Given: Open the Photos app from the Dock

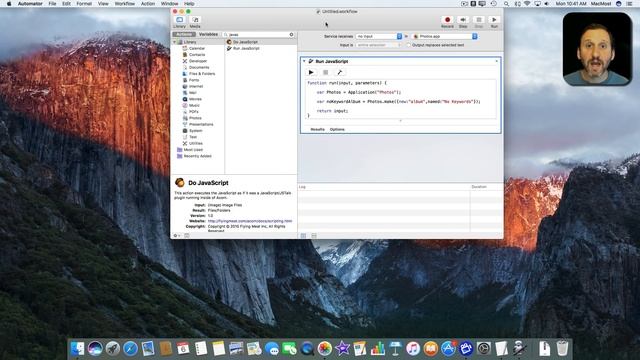Looking at the screenshot, I should 324,349.
